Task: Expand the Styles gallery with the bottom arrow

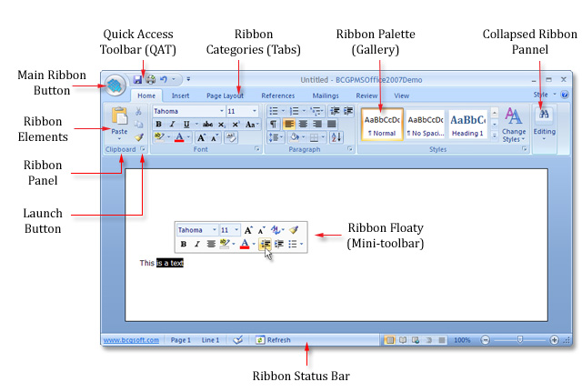Action: (495, 136)
